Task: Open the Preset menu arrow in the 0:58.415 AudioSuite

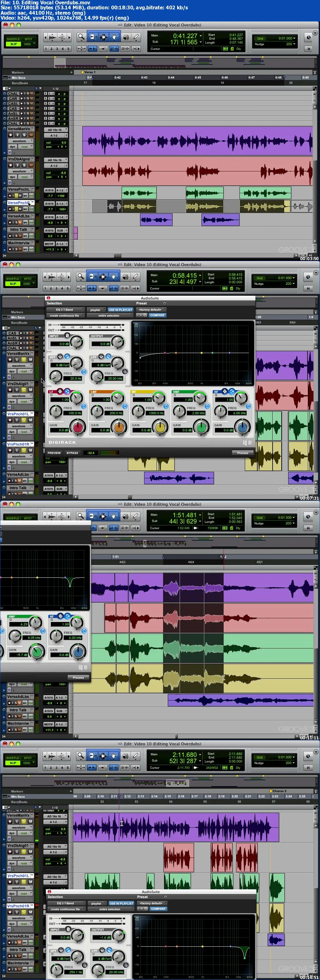Action: (x=165, y=303)
